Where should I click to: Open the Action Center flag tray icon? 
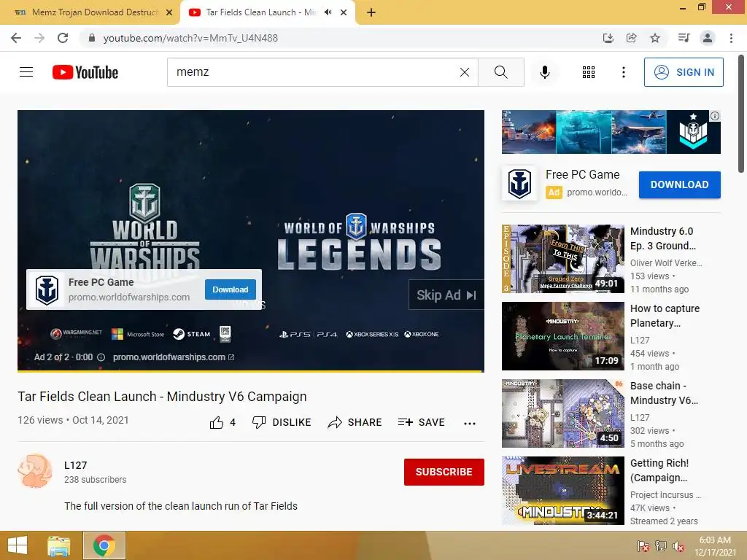click(x=643, y=546)
